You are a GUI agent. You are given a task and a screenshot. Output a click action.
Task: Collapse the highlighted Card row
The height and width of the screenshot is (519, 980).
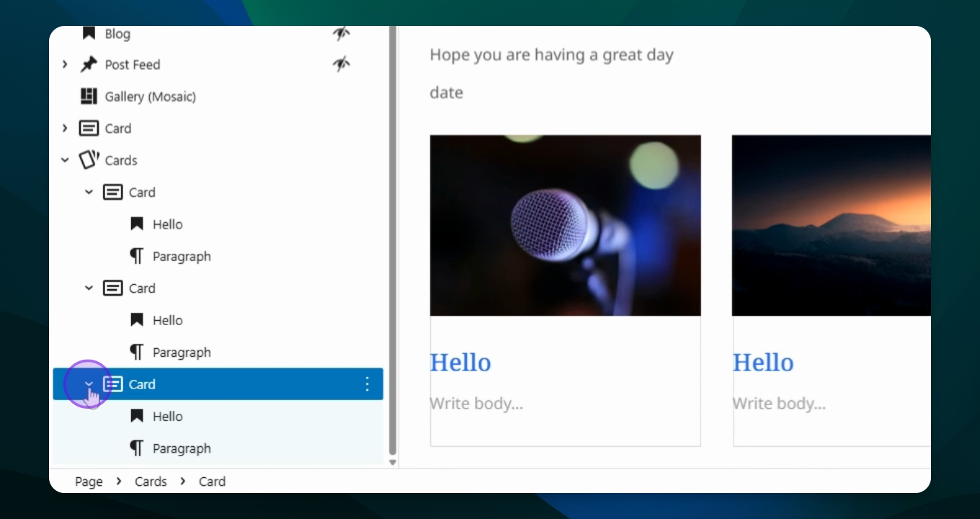(89, 384)
